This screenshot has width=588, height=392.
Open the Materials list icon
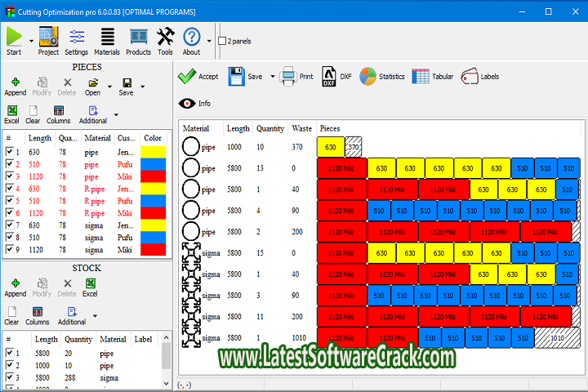(107, 41)
